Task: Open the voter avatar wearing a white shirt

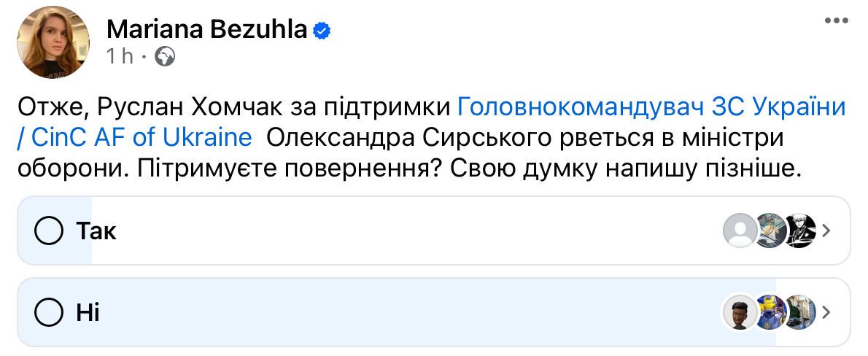Action: [771, 231]
